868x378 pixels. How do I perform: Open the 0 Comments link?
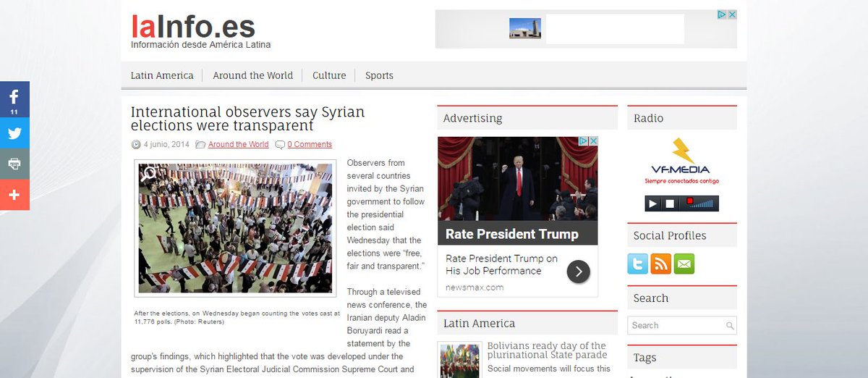coord(310,144)
